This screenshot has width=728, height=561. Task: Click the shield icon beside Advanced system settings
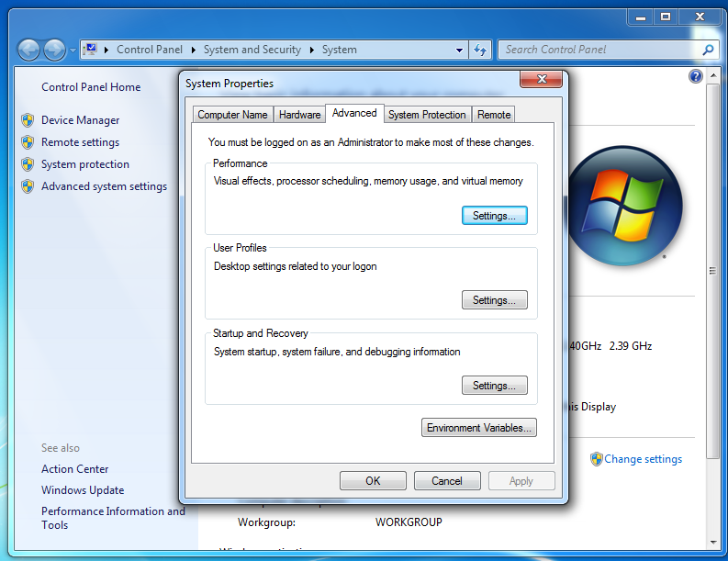coord(28,186)
